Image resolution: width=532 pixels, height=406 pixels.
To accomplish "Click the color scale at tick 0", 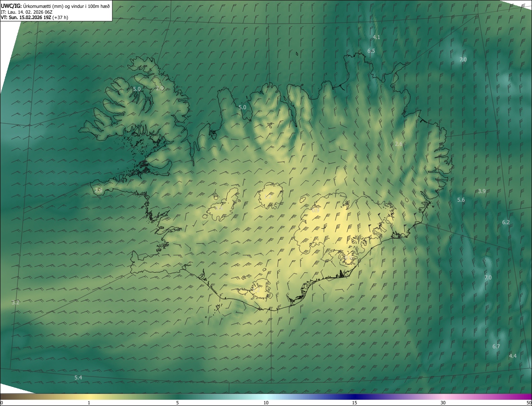I will 2,403.
